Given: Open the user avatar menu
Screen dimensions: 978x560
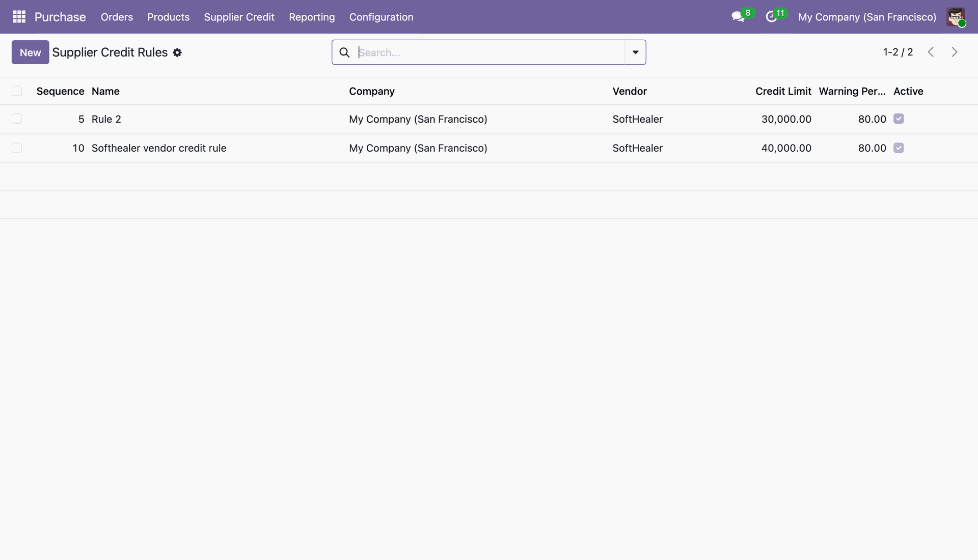Looking at the screenshot, I should 956,17.
